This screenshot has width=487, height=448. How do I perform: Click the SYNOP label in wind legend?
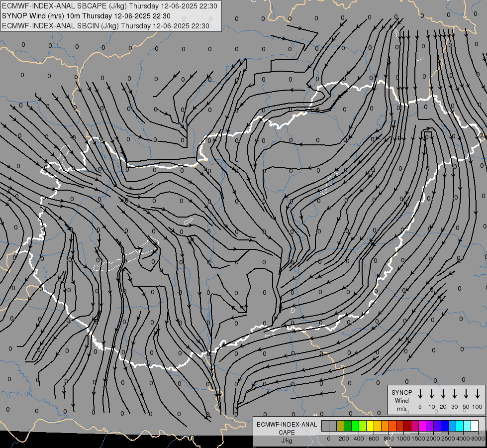(x=401, y=392)
